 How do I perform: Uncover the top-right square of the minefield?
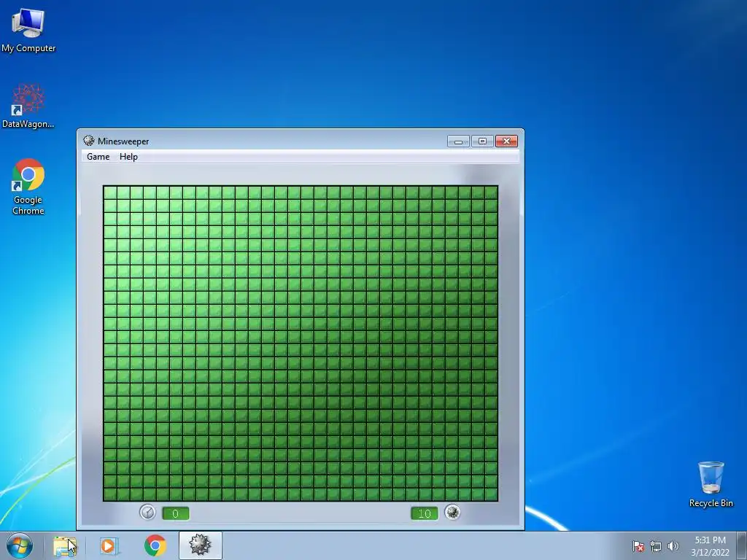491,192
